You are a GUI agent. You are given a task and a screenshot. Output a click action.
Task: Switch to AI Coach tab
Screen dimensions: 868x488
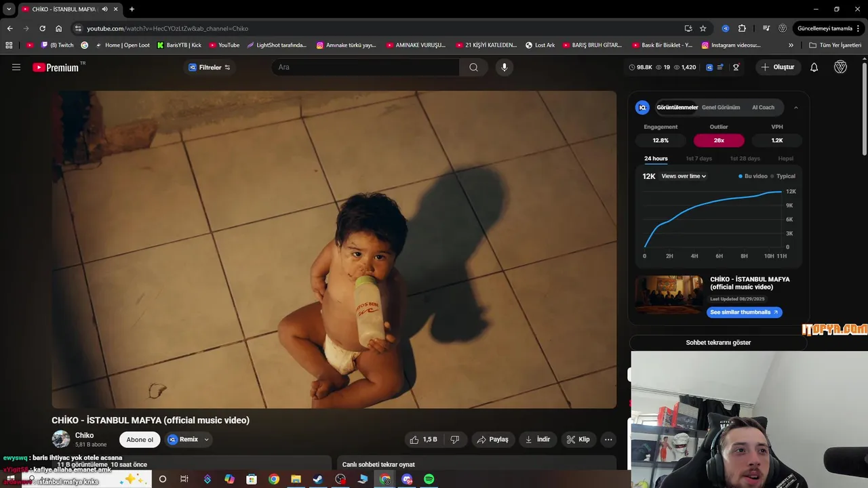click(763, 107)
